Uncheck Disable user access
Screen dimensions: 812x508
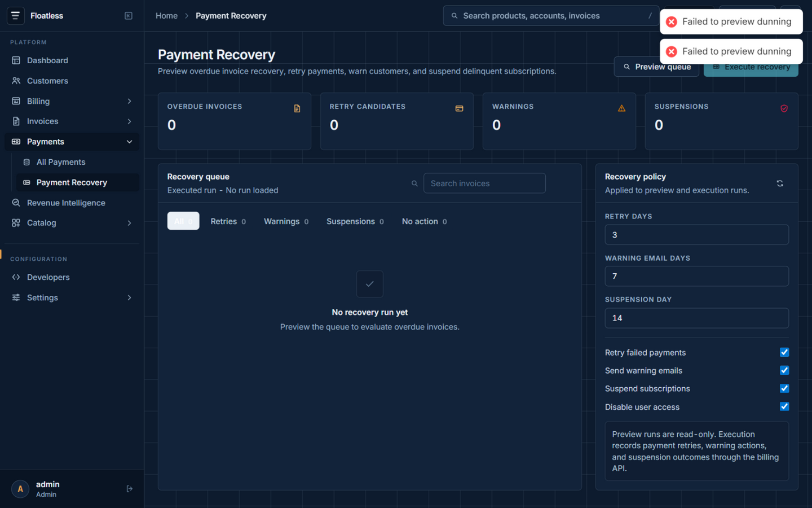[x=784, y=406]
